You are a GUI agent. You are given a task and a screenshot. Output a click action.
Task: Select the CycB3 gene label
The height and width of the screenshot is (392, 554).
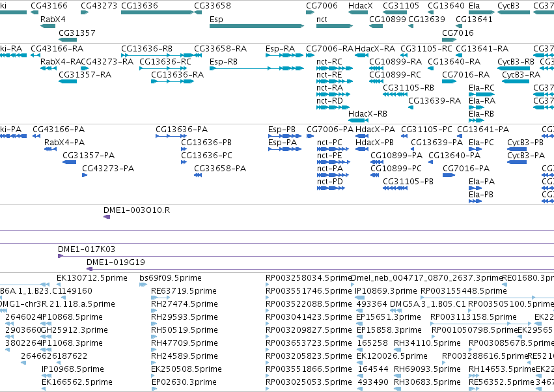[x=508, y=6]
